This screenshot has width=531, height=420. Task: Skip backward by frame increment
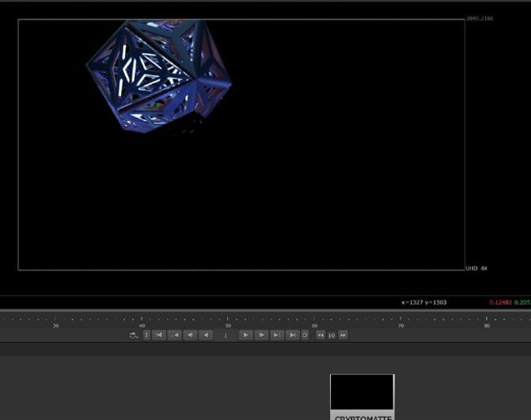pyautogui.click(x=320, y=335)
